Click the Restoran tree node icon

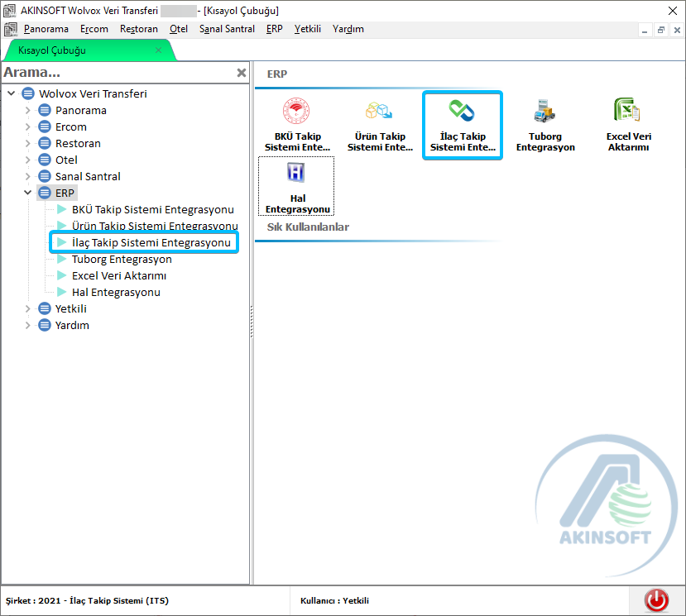coord(45,143)
